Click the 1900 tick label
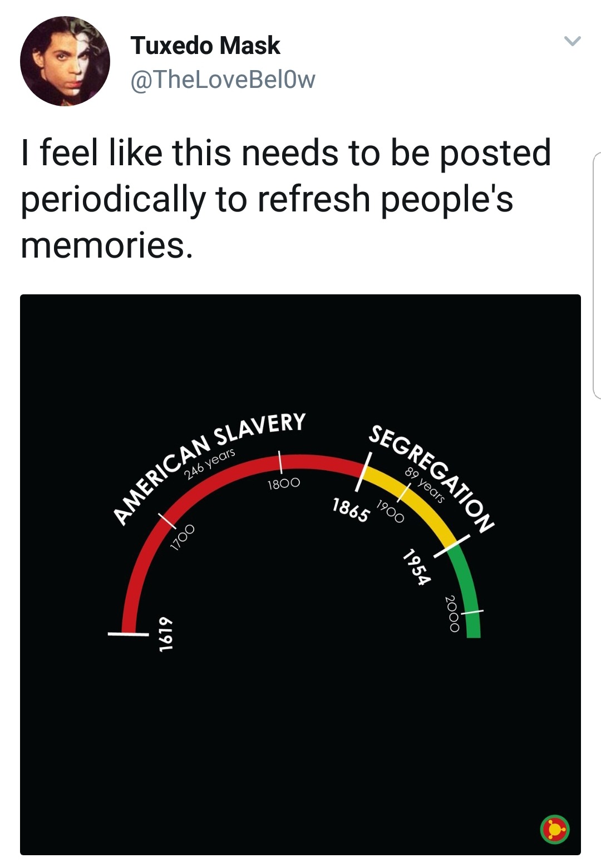 pos(390,512)
